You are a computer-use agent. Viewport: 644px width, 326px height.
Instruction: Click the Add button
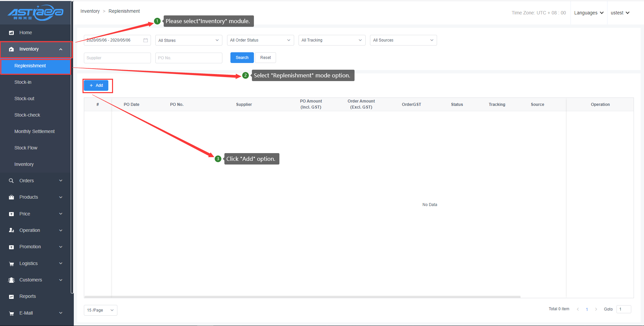(96, 85)
